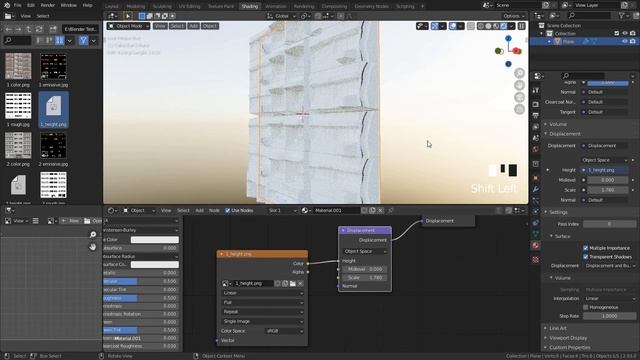Open the Window menu
The height and width of the screenshot is (360, 640).
click(69, 5)
